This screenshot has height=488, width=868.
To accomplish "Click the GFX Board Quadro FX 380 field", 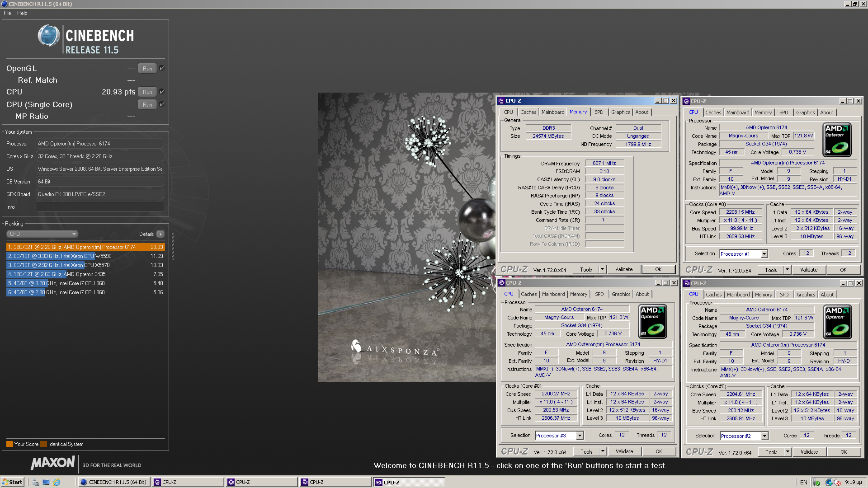I will [x=99, y=194].
